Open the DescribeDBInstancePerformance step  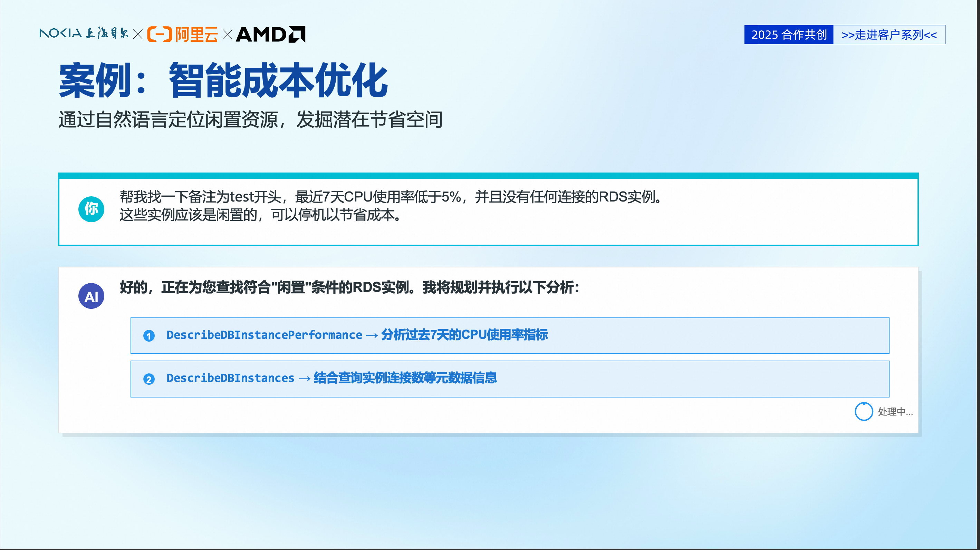tap(264, 335)
